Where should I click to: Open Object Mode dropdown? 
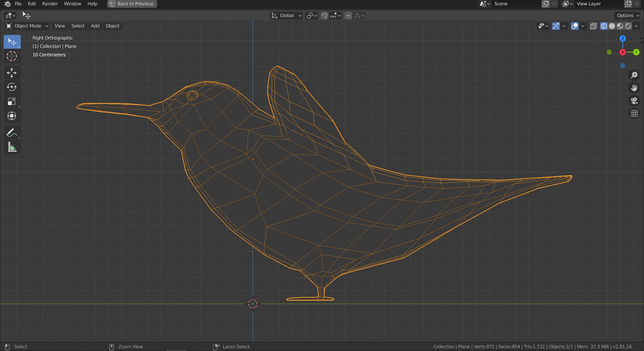click(27, 26)
